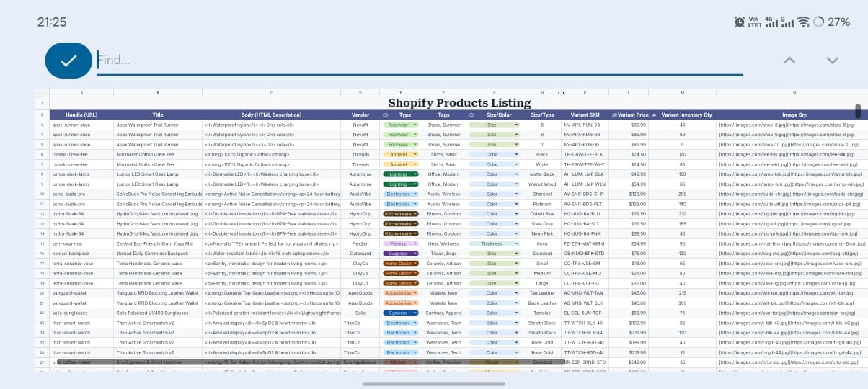
Task: Select the Vendor header cell
Action: pos(360,115)
